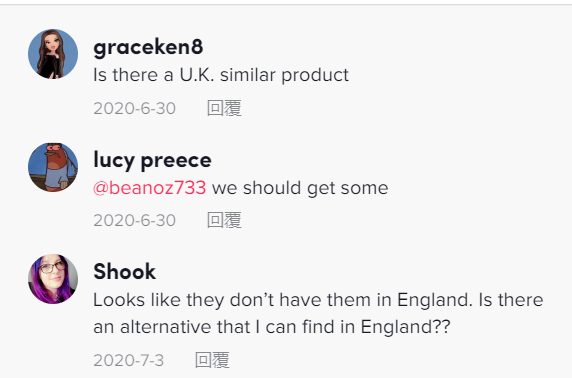Click the Shook username
The width and height of the screenshot is (572, 378).
[x=125, y=272]
